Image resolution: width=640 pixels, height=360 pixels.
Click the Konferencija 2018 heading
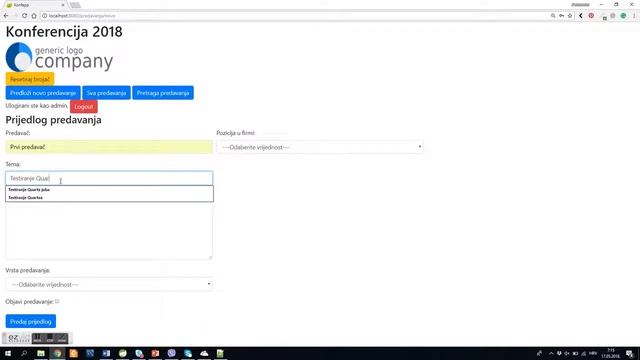[64, 32]
